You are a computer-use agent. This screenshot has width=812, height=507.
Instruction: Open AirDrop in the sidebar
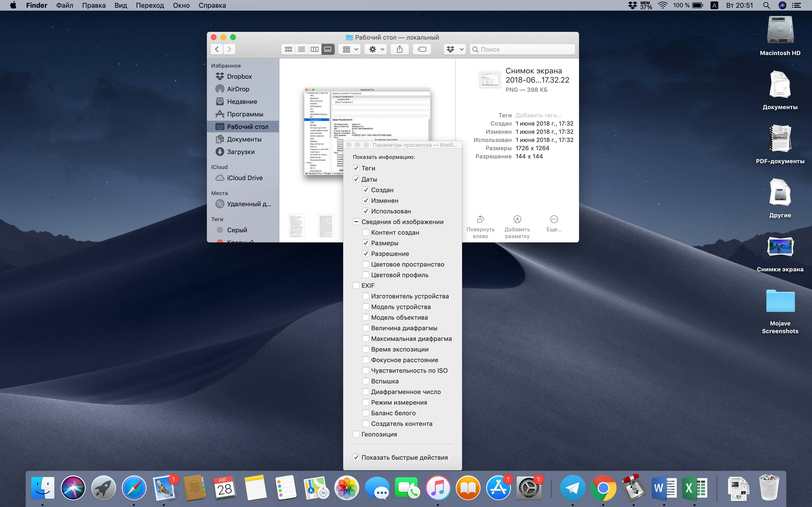pyautogui.click(x=238, y=89)
